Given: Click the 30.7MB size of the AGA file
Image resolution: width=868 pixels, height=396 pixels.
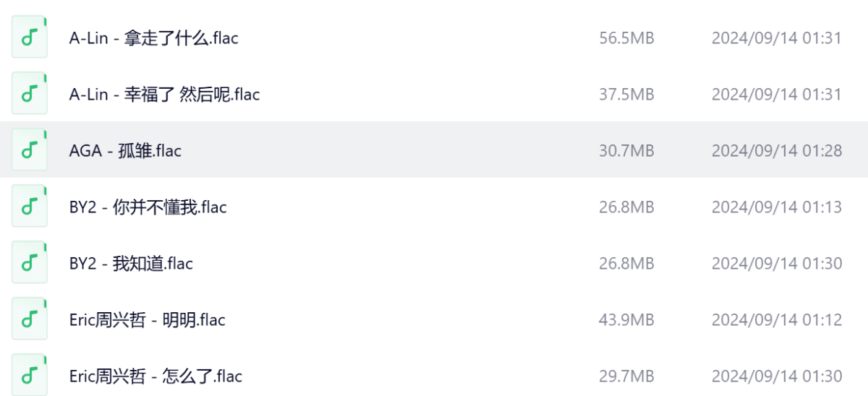Looking at the screenshot, I should tap(626, 151).
